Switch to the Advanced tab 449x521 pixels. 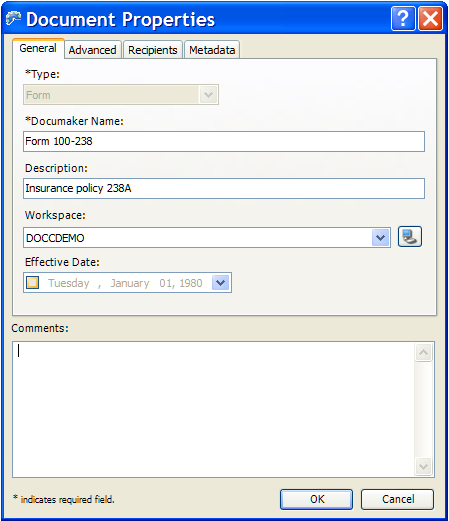coord(92,50)
